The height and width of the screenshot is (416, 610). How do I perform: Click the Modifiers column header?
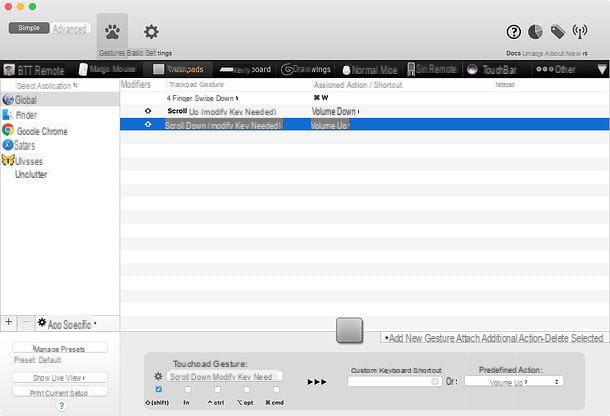click(136, 84)
